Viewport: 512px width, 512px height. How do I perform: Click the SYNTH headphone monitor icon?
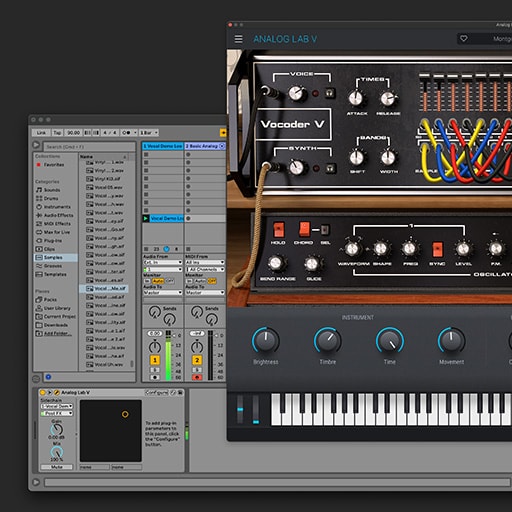pyautogui.click(x=330, y=168)
